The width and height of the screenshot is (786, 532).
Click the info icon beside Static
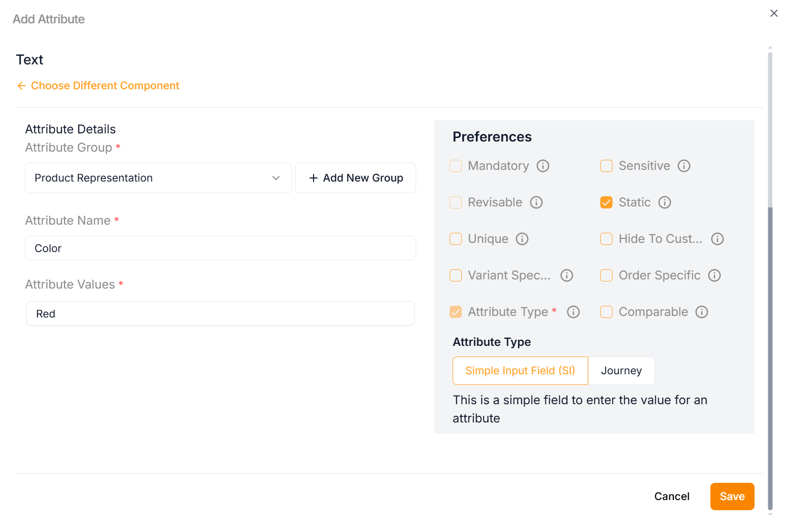point(665,202)
